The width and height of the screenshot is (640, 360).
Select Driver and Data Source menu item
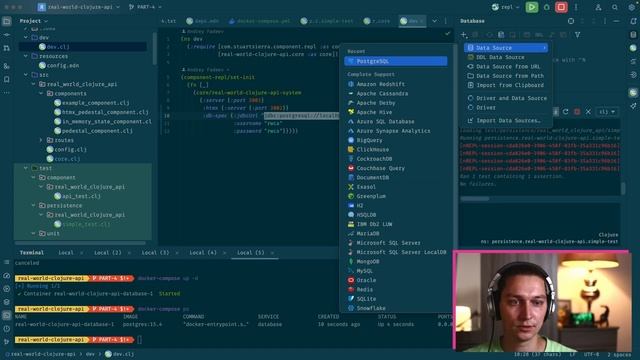click(x=506, y=98)
